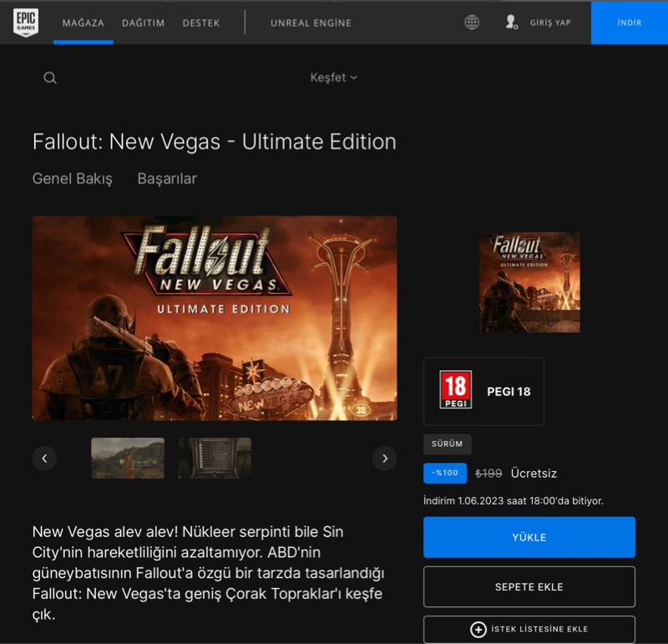The height and width of the screenshot is (644, 668).
Task: Click the Yükle button
Action: (529, 537)
